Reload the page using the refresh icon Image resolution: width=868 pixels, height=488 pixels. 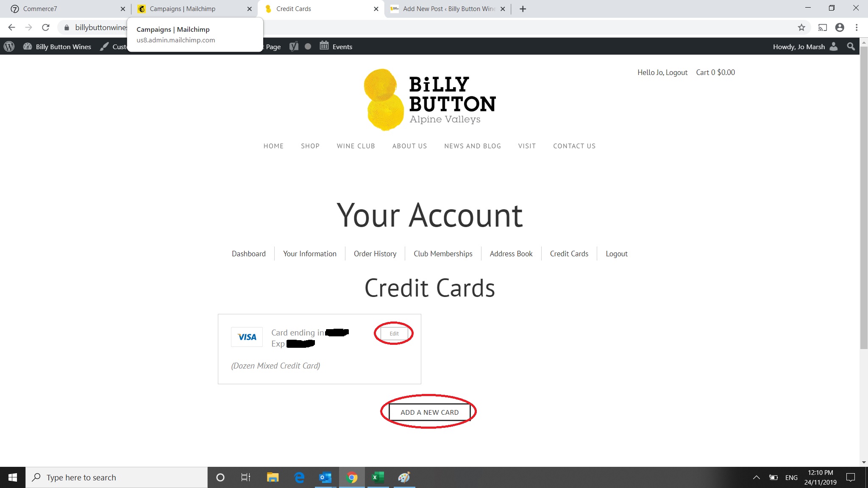[x=46, y=28]
